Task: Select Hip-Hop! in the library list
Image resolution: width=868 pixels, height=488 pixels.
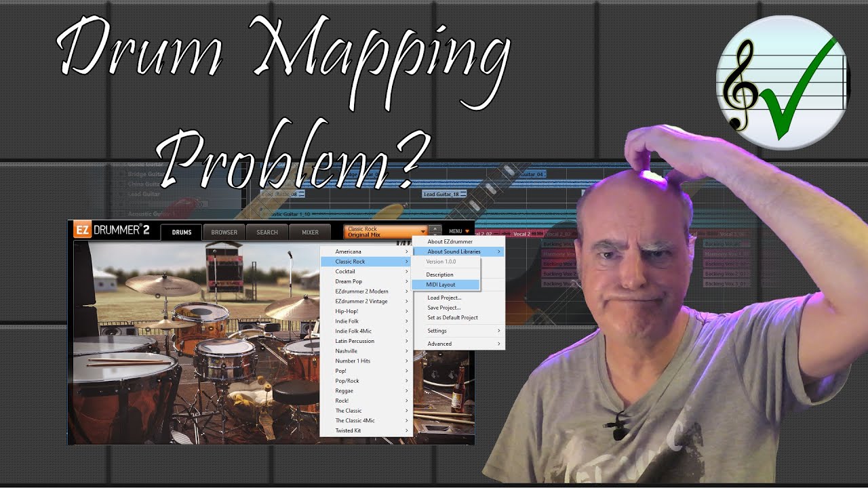Action: coord(366,311)
